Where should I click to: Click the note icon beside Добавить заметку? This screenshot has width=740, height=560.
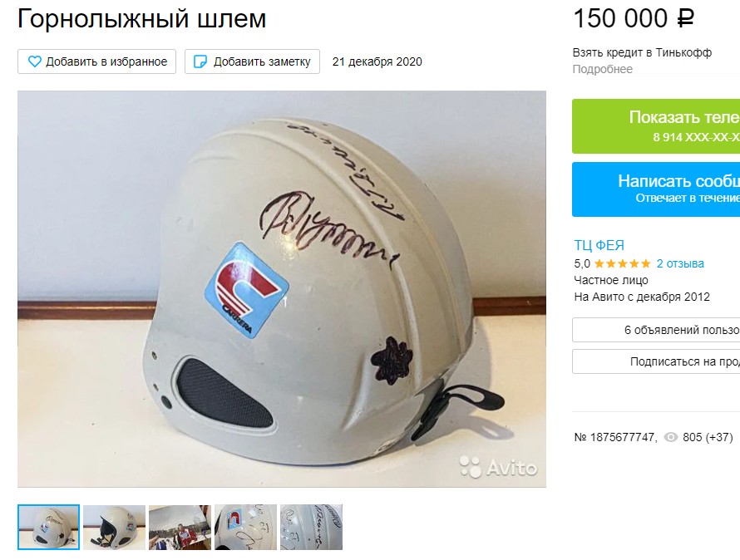coord(200,61)
